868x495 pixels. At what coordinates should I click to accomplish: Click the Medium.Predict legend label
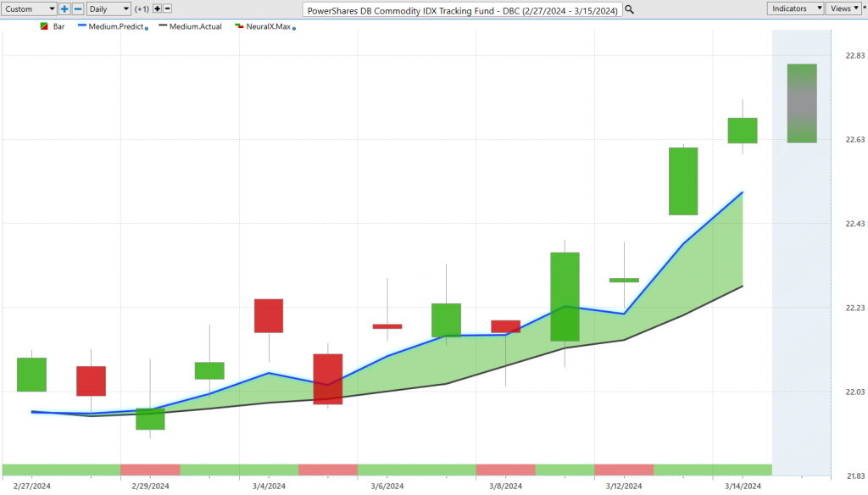[115, 26]
